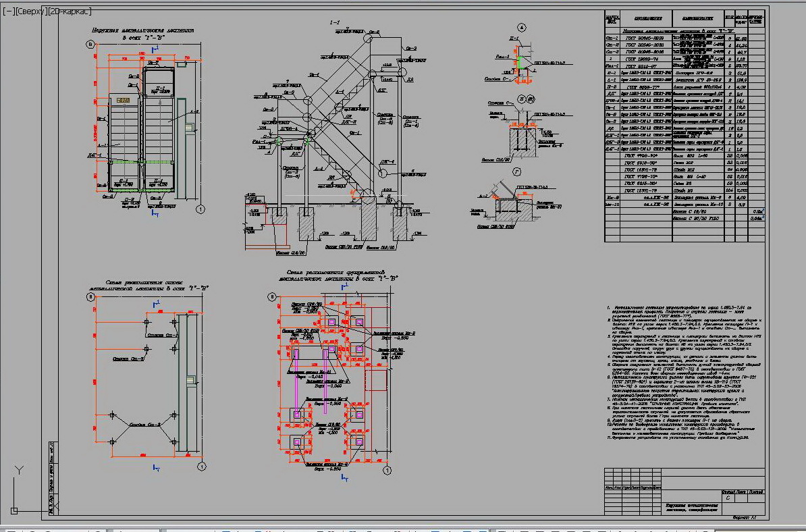806x532 pixels.
Task: Open the [Сверху] view selection menu
Action: pyautogui.click(x=30, y=12)
